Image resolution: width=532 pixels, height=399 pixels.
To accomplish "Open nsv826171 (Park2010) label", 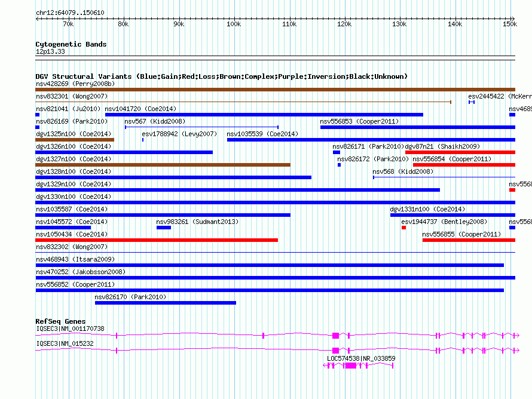I will click(368, 146).
